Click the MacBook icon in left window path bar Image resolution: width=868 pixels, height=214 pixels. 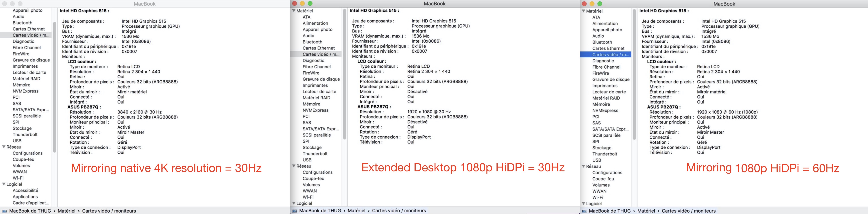[x=5, y=211]
